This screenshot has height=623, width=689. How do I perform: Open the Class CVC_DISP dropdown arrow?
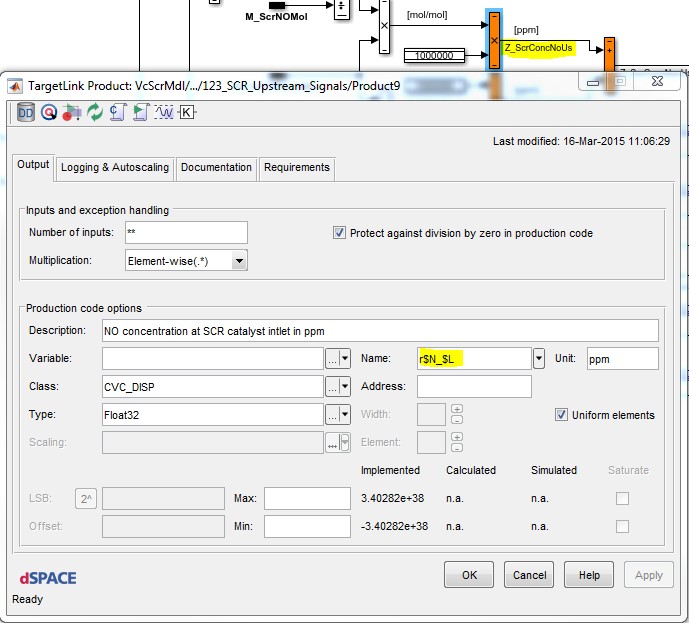point(345,387)
